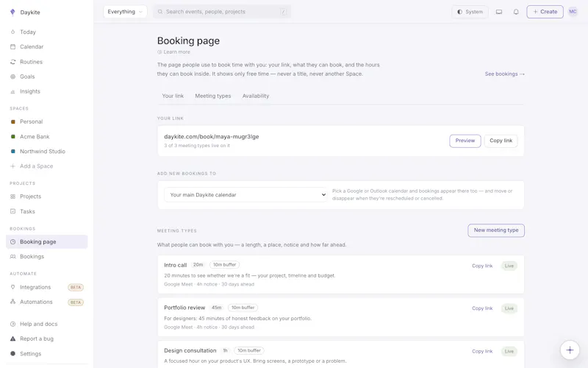Click the slash shortcut hint in search
588x368 pixels.
coord(284,12)
